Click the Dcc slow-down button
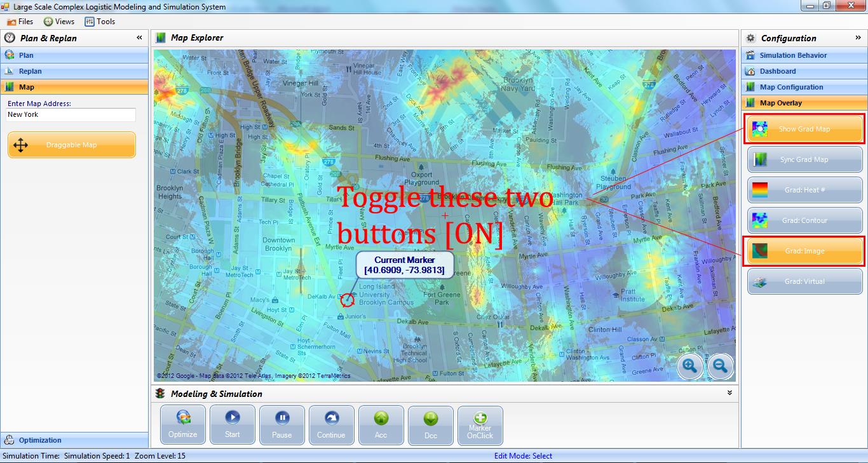Viewport: 868px width, 463px height. [x=431, y=425]
